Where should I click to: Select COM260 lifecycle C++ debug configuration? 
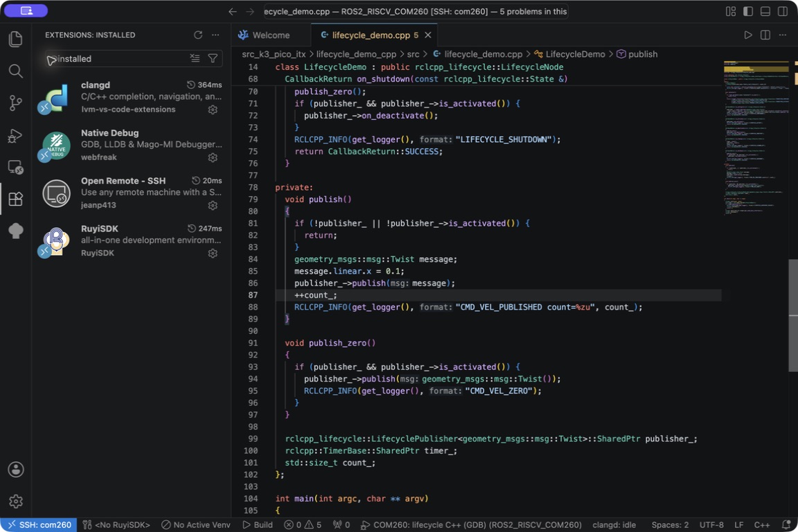[x=471, y=525]
